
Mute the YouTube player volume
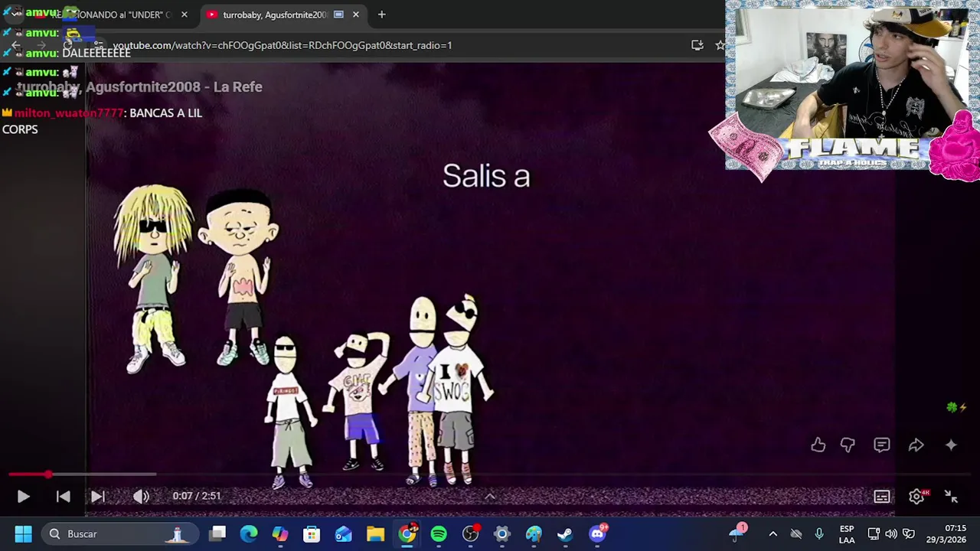pyautogui.click(x=141, y=497)
